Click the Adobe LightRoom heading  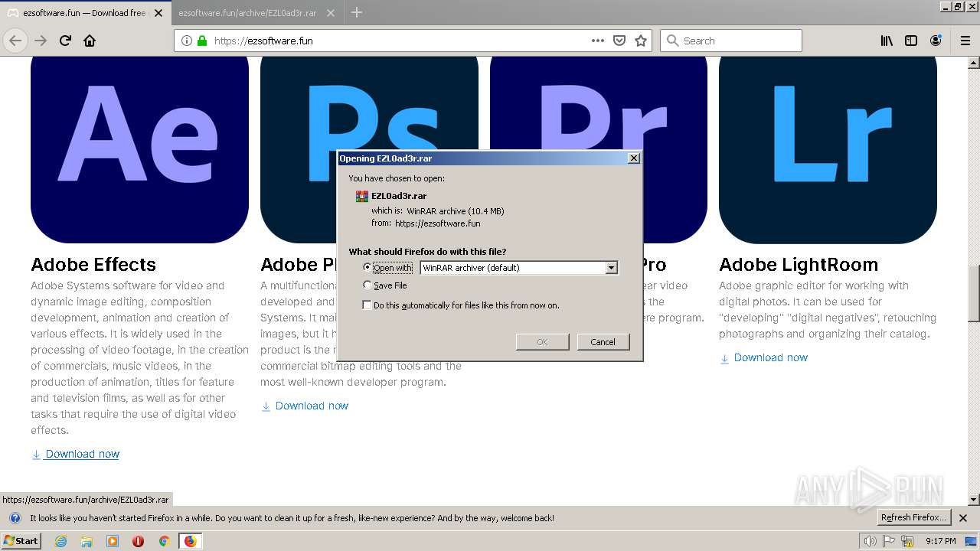coord(799,265)
